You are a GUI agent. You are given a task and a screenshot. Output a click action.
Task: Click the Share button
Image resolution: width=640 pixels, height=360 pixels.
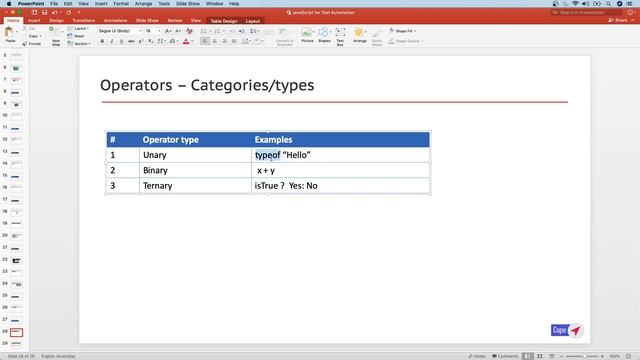[x=618, y=20]
